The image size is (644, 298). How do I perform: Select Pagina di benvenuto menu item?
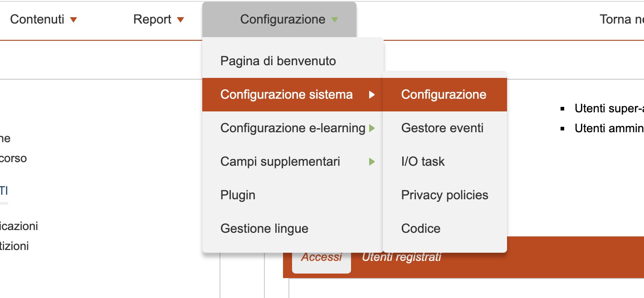[x=278, y=61]
